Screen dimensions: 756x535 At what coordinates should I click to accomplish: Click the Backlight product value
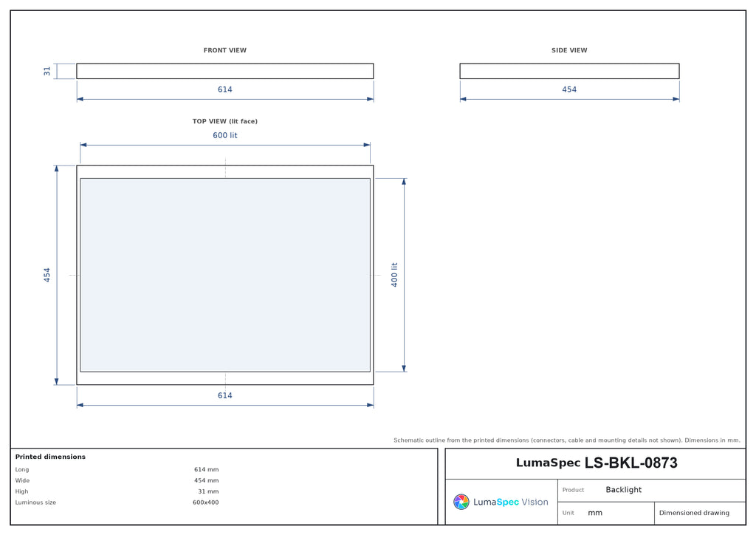pyautogui.click(x=623, y=490)
